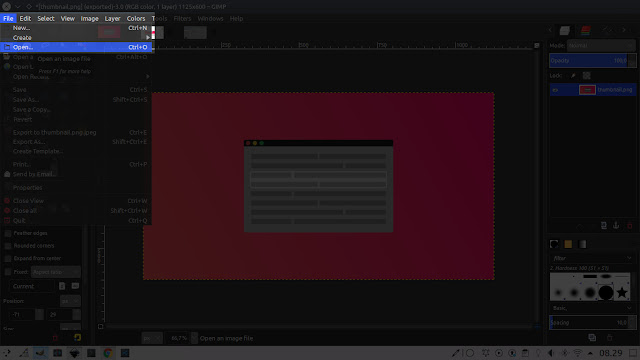Click the duplicate brush icon

(x=592, y=338)
